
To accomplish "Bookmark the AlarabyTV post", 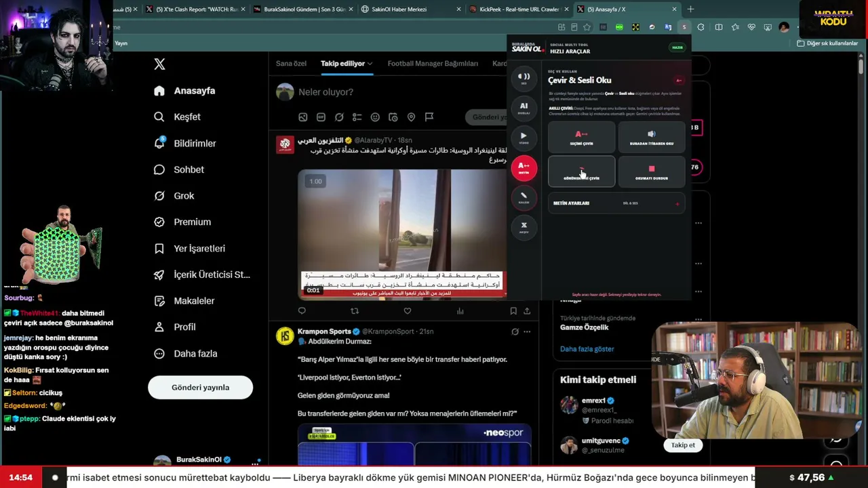I will 513,311.
